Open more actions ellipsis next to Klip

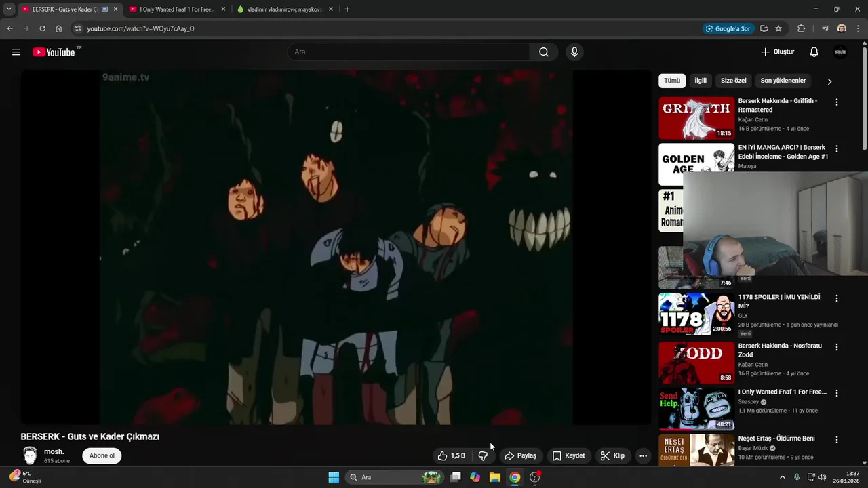tap(643, 455)
